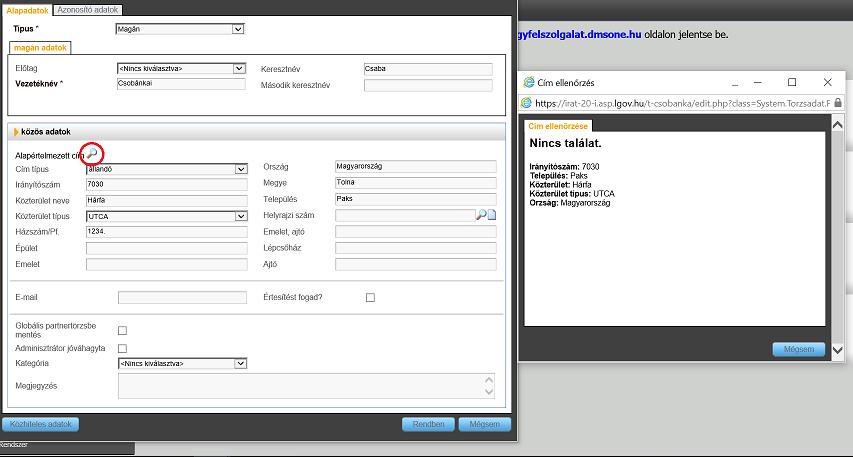Screen dimensions: 853x457
Task: Switch to Azonosító adatok tab
Action: 88,10
